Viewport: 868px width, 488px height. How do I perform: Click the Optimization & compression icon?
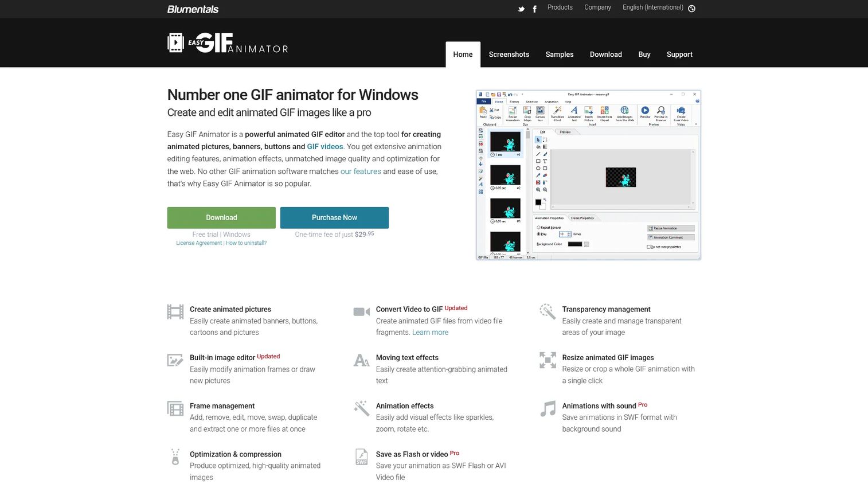(x=175, y=456)
